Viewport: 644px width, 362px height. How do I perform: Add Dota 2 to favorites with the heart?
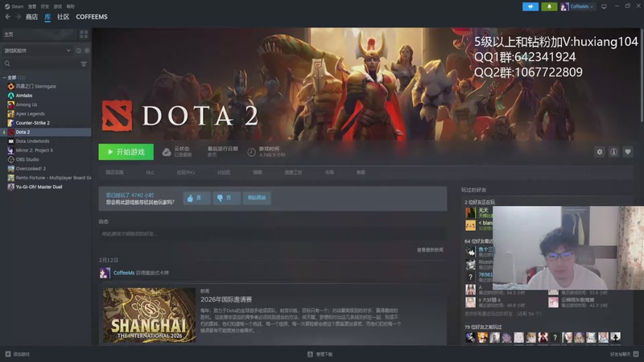point(628,152)
